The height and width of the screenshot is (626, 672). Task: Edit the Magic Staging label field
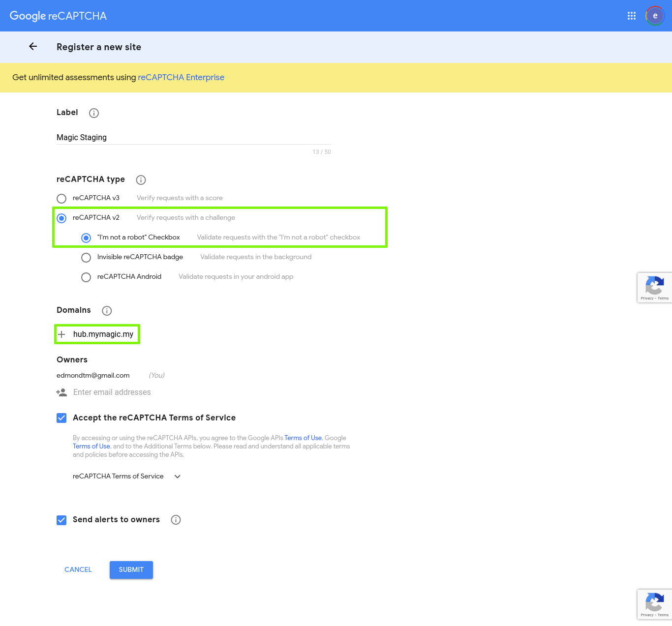tap(193, 138)
